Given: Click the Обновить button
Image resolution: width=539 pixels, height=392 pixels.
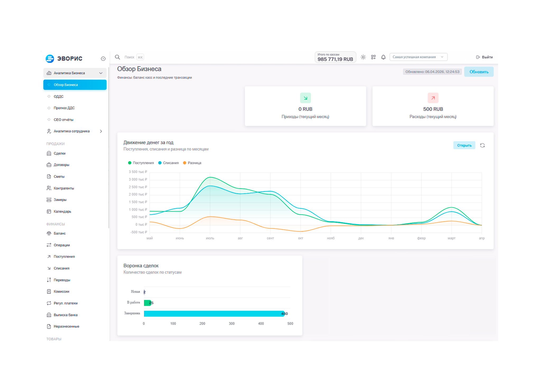Looking at the screenshot, I should pos(479,72).
